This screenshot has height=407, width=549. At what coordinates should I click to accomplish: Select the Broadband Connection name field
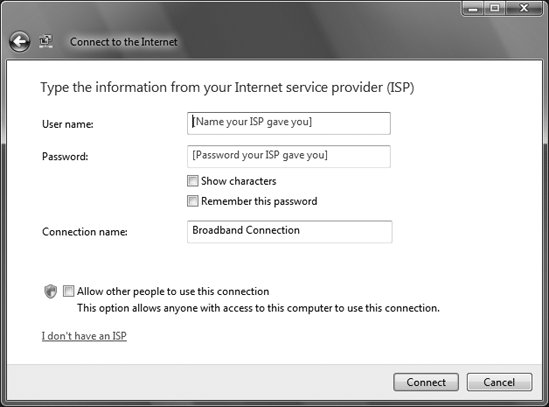pyautogui.click(x=290, y=232)
